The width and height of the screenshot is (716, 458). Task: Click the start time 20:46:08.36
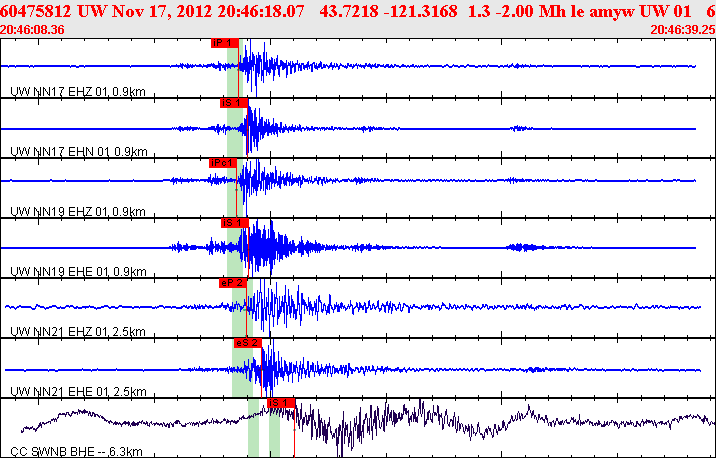point(32,30)
